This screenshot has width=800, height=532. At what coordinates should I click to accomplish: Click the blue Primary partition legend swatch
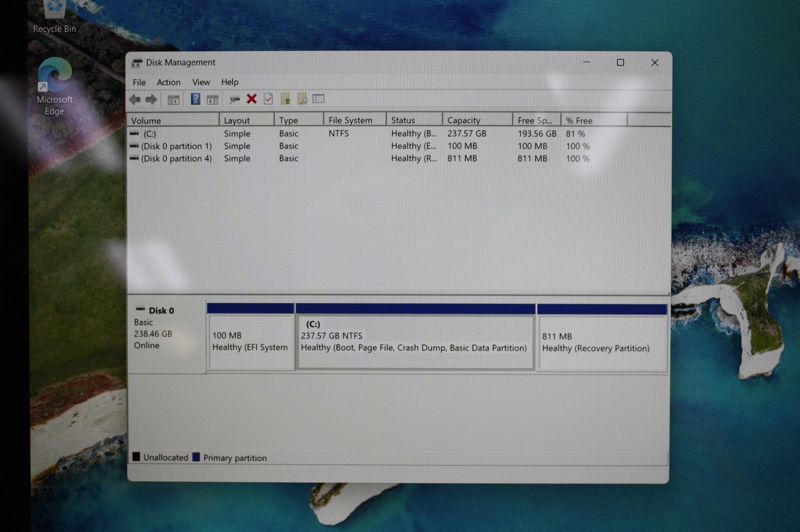196,457
